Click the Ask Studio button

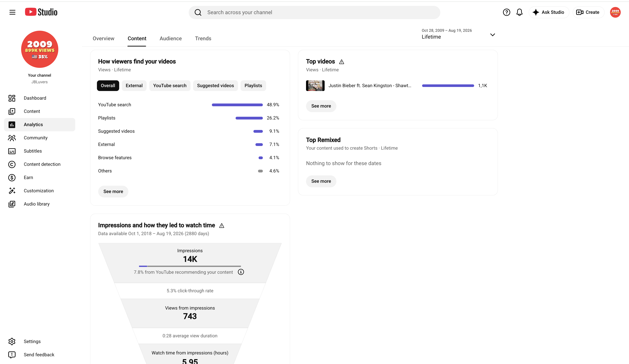(549, 12)
